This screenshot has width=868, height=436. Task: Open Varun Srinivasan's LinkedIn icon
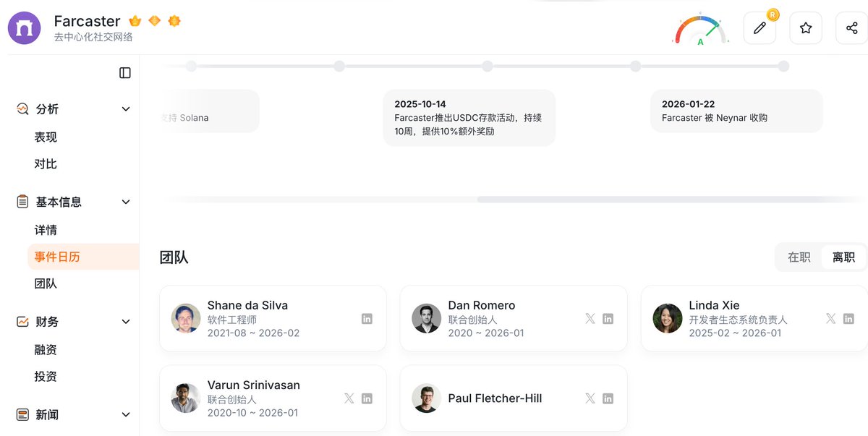click(367, 398)
